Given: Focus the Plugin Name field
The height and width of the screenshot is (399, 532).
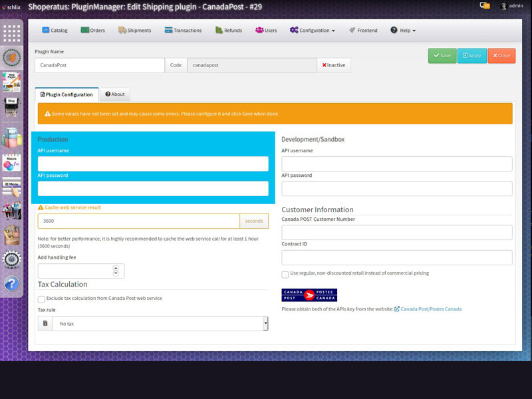Looking at the screenshot, I should click(x=100, y=65).
